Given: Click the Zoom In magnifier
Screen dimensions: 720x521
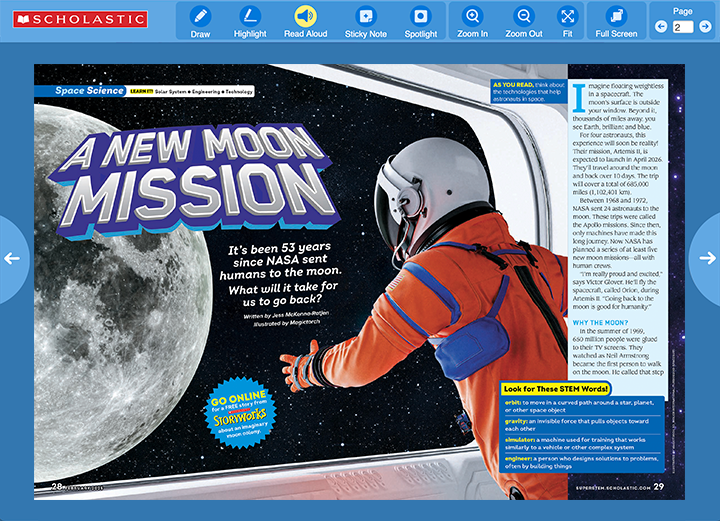Looking at the screenshot, I should [x=472, y=22].
